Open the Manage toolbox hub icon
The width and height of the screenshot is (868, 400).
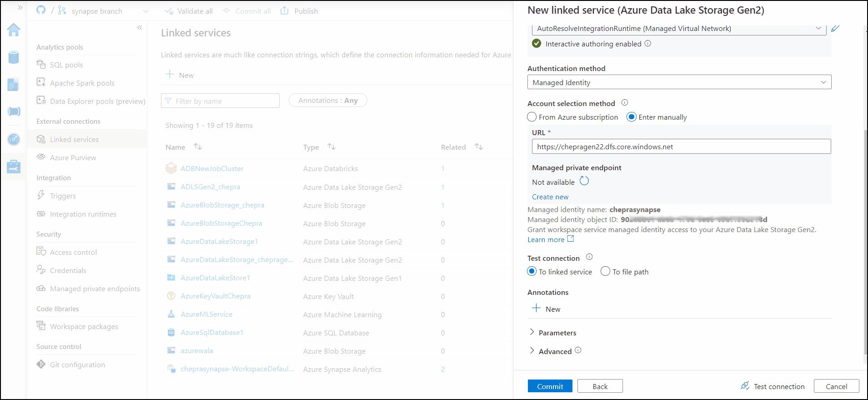pyautogui.click(x=14, y=167)
